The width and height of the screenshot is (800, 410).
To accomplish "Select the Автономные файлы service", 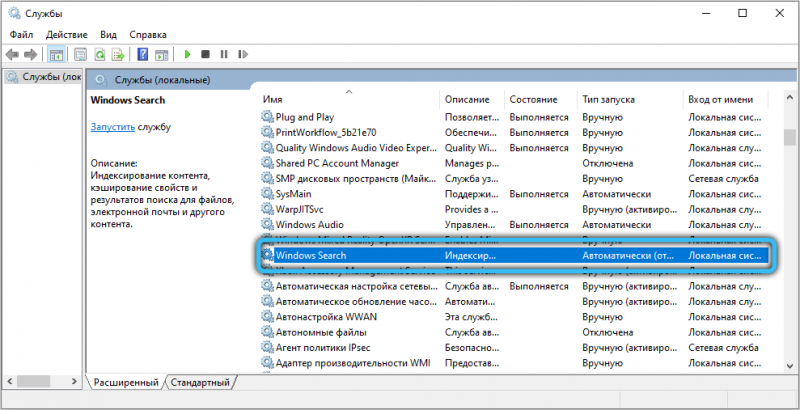I will 514,332.
